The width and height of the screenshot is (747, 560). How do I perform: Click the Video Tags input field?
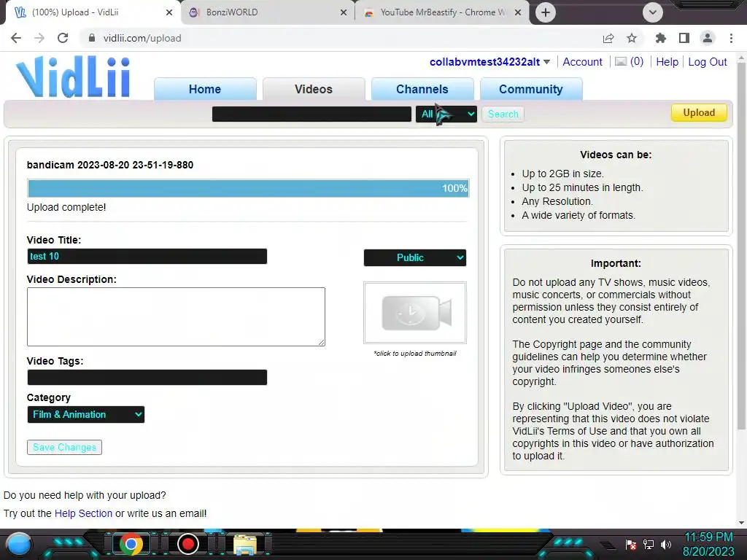click(x=147, y=377)
